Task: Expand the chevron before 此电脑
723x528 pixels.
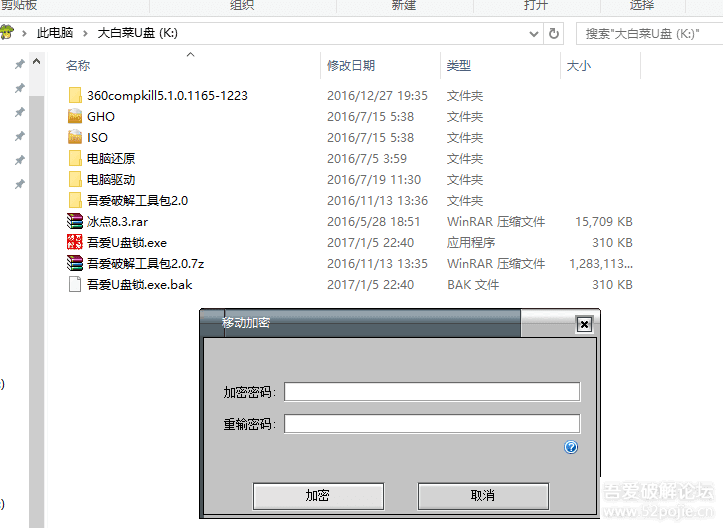Action: 24,33
